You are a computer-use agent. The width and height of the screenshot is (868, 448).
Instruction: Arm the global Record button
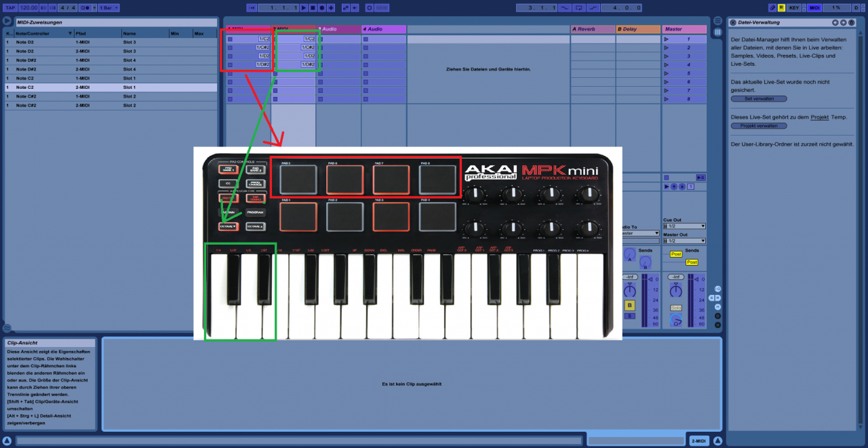click(322, 7)
